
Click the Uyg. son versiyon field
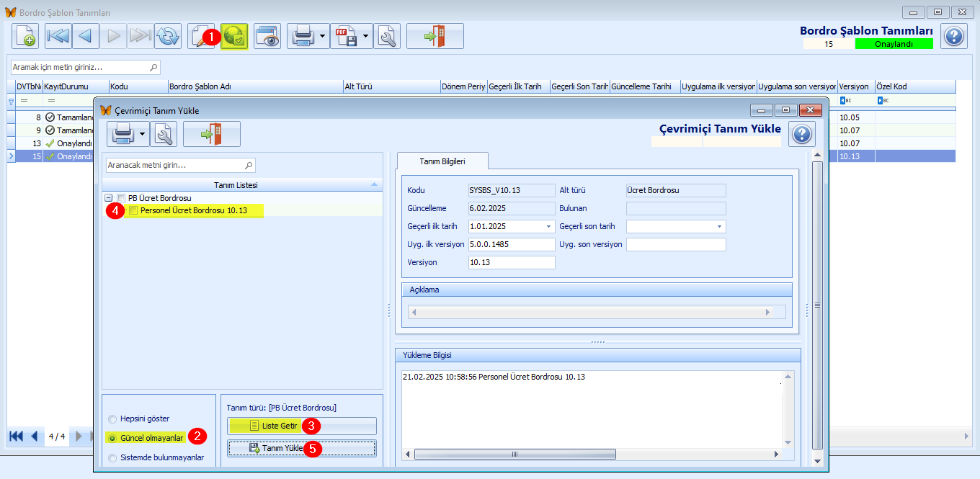[x=676, y=244]
